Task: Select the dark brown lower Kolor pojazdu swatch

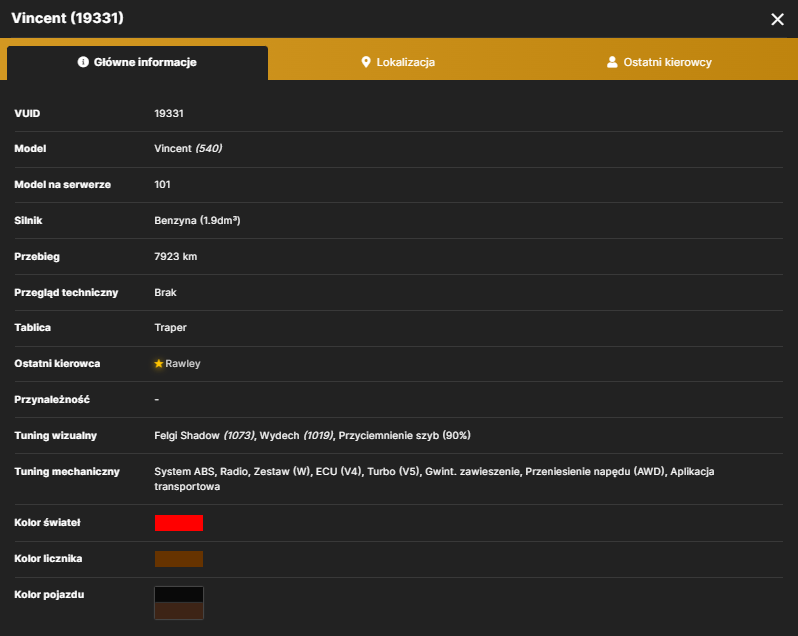Action: [x=179, y=611]
